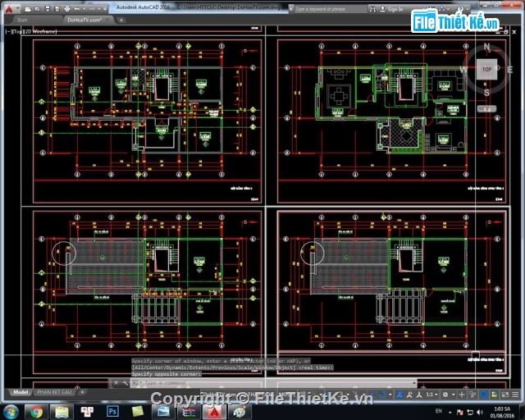Select the DoHoaTV.com* drawing tab

pyautogui.click(x=84, y=20)
